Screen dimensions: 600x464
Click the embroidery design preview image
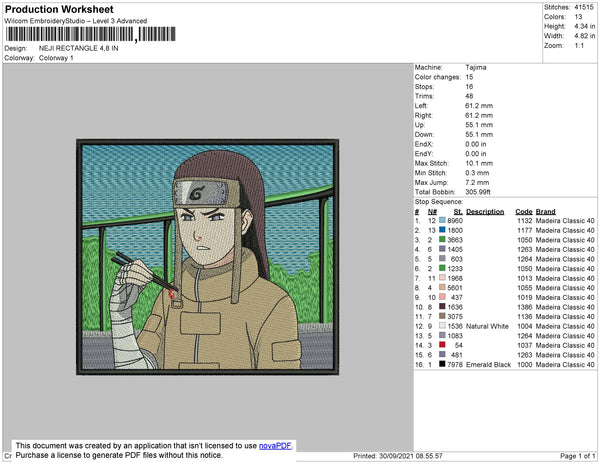click(x=207, y=257)
